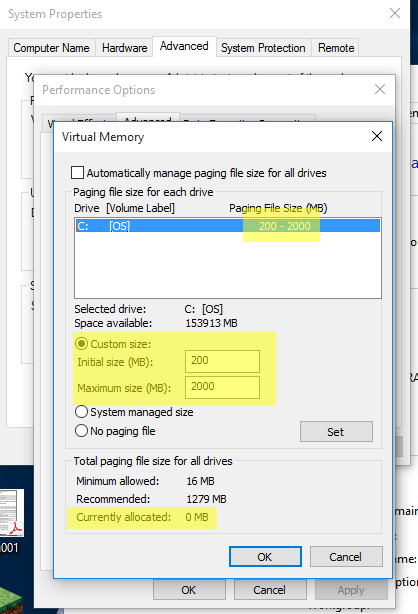Click the Set button
This screenshot has width=418, height=614.
coord(336,432)
